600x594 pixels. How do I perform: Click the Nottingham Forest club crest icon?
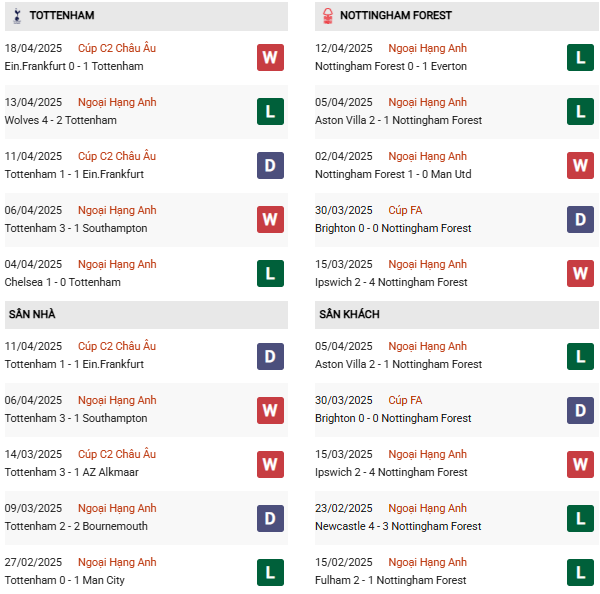[x=326, y=16]
